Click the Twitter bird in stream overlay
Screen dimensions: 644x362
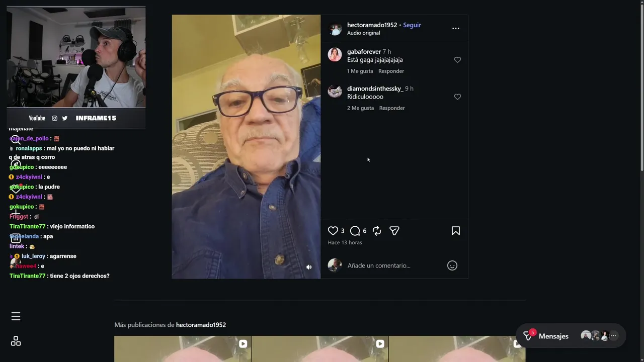click(x=64, y=118)
